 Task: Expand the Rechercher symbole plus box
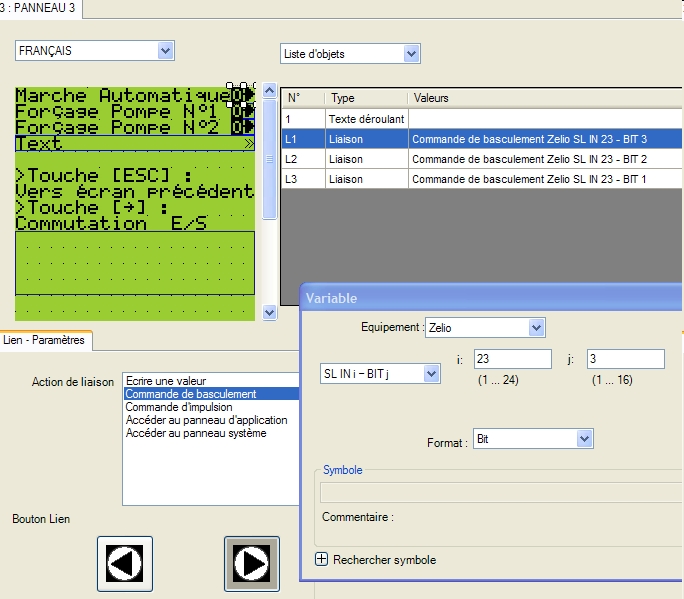[x=321, y=559]
